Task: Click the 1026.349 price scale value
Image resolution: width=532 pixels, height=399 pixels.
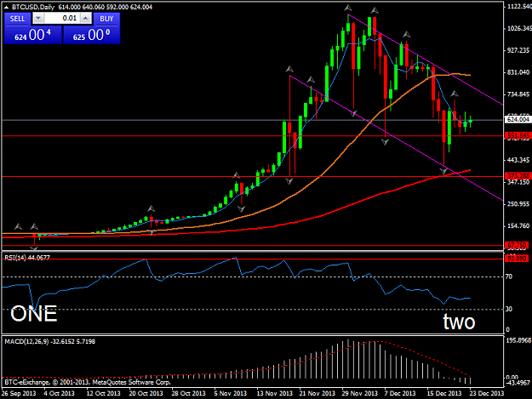Action: (519, 28)
